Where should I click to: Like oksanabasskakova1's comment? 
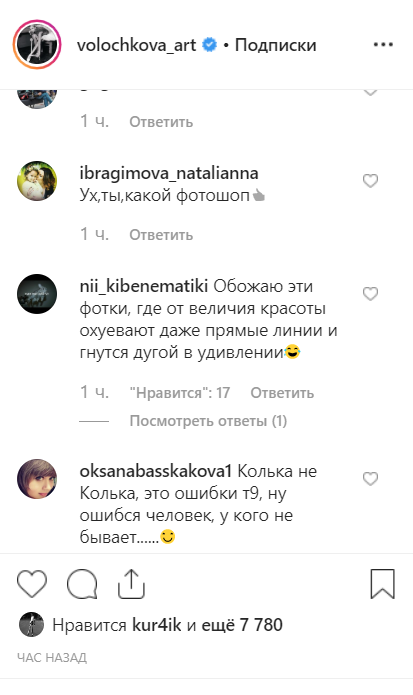370,479
